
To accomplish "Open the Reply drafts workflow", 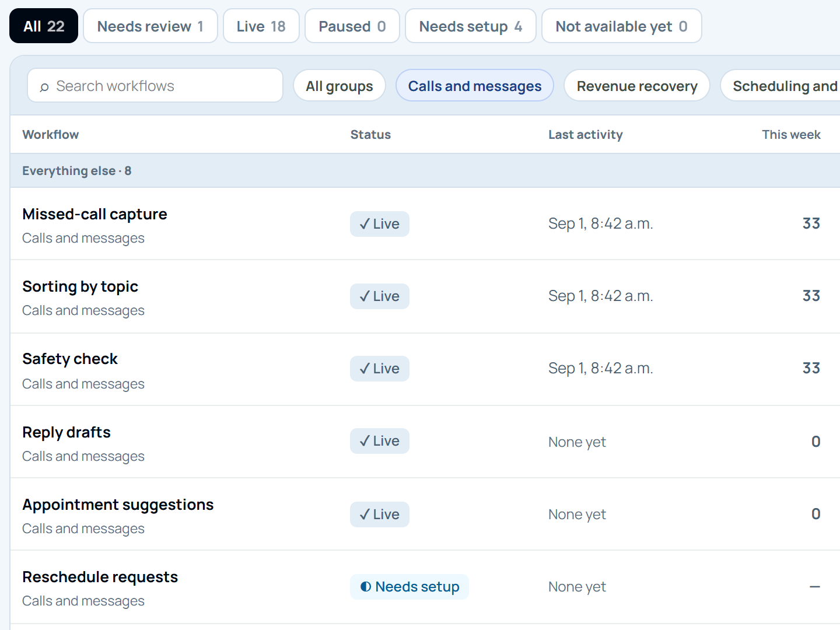I will (x=66, y=432).
